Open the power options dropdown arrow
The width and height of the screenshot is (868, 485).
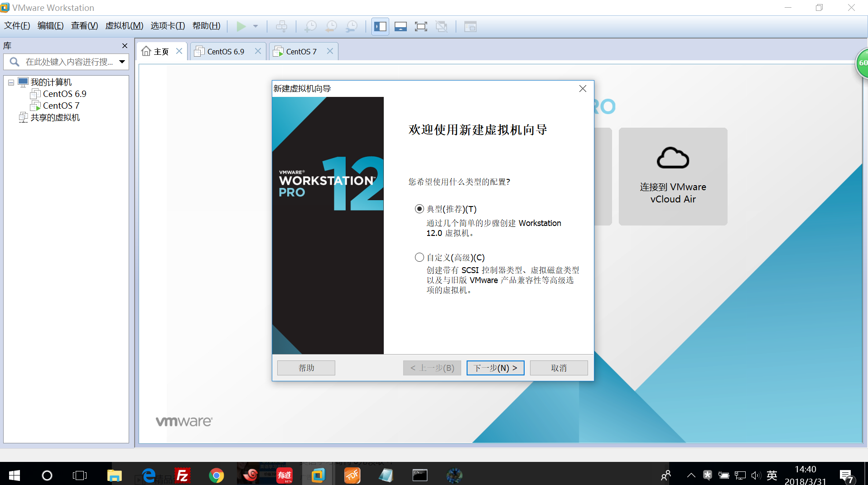[x=256, y=26]
